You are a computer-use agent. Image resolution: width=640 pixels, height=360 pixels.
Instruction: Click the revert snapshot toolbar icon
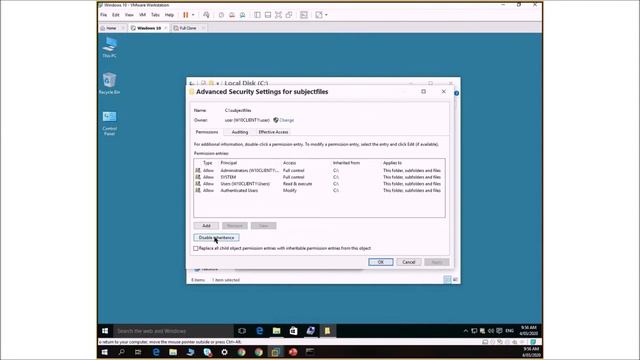tap(232, 15)
